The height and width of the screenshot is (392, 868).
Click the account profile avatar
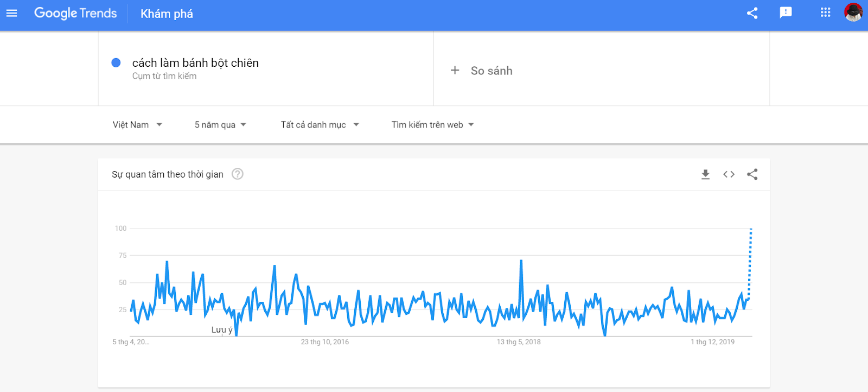coord(853,12)
